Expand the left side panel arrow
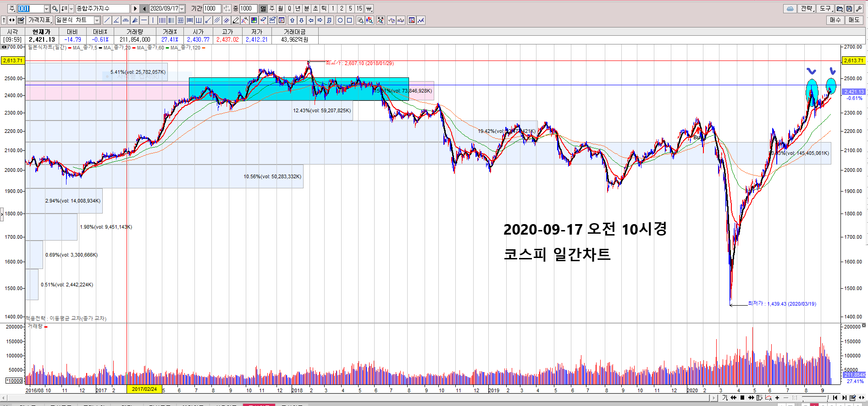The width and height of the screenshot is (868, 406). coord(2,214)
